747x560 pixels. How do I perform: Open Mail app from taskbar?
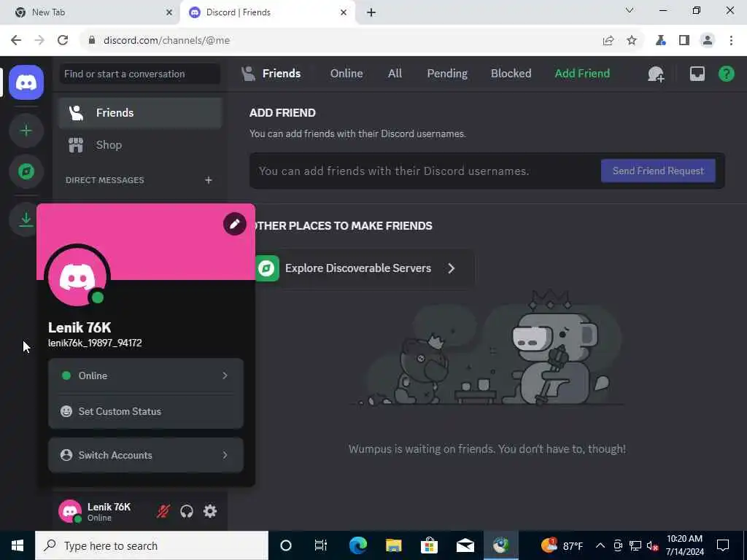465,545
